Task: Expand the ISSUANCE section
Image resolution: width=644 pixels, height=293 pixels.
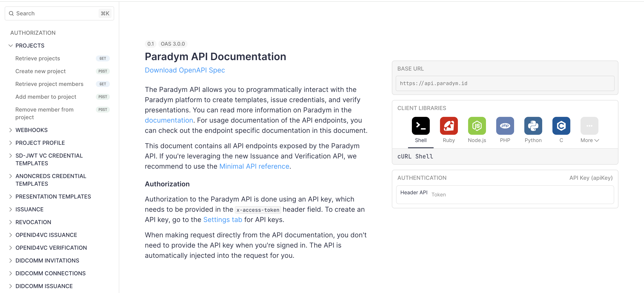Action: coord(10,209)
